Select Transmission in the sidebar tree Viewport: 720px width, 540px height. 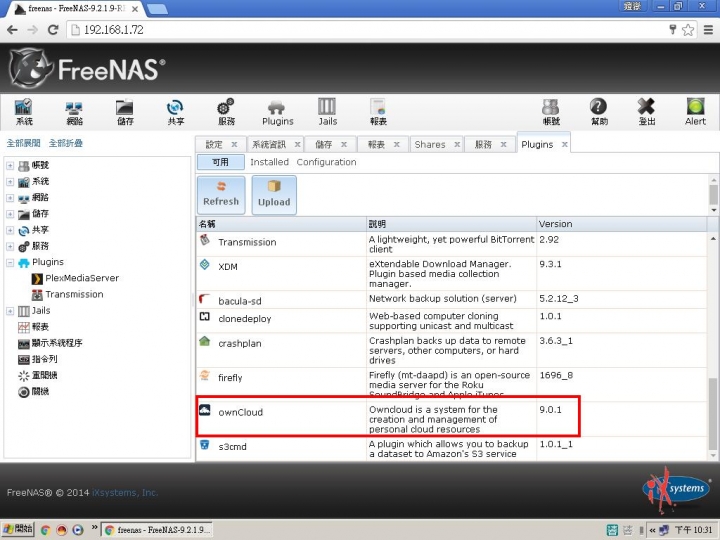point(74,294)
